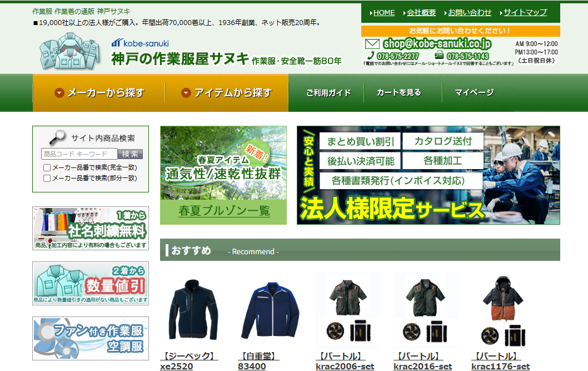The image size is (588, 371).
Task: Click the 078-575-2277 phone number
Action: click(x=398, y=56)
